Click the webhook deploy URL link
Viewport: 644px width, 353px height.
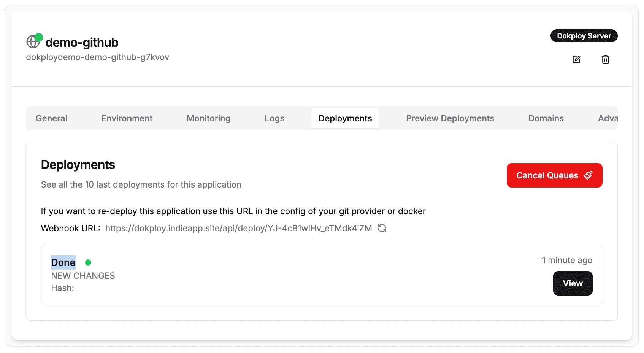pos(238,228)
